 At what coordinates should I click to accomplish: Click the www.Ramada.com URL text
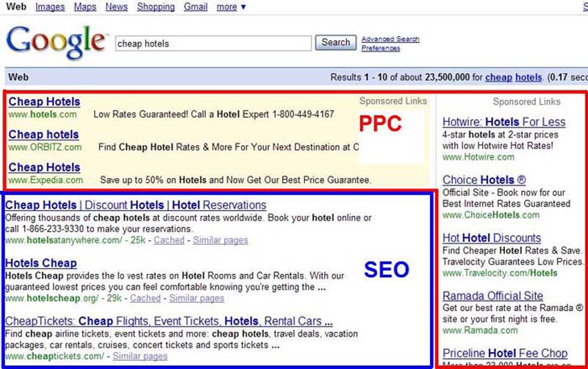tap(480, 330)
